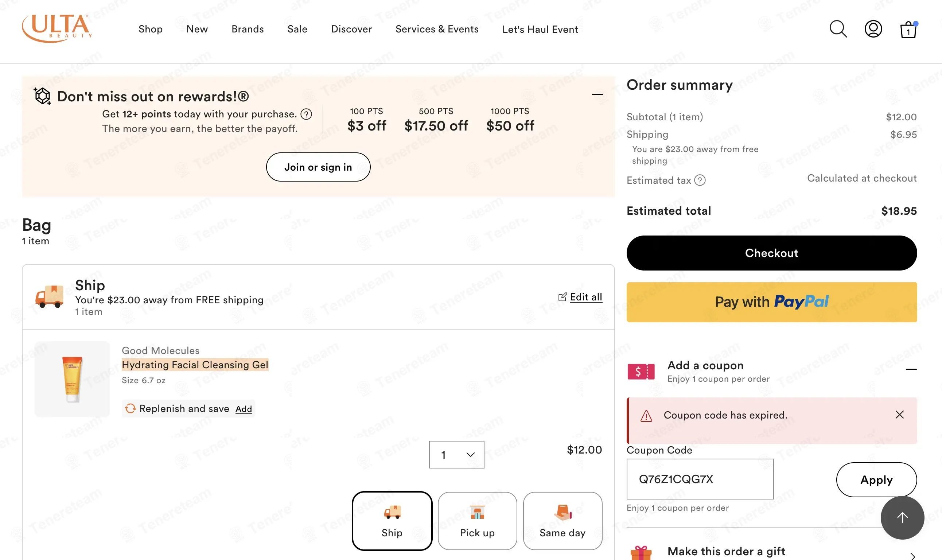Click the 1000 PTS $50 off reward

(510, 120)
